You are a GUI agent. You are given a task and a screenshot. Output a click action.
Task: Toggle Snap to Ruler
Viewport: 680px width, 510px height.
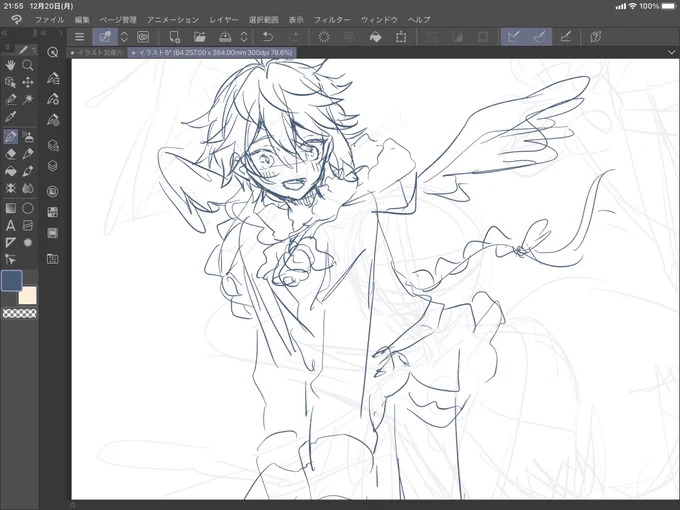tap(513, 37)
